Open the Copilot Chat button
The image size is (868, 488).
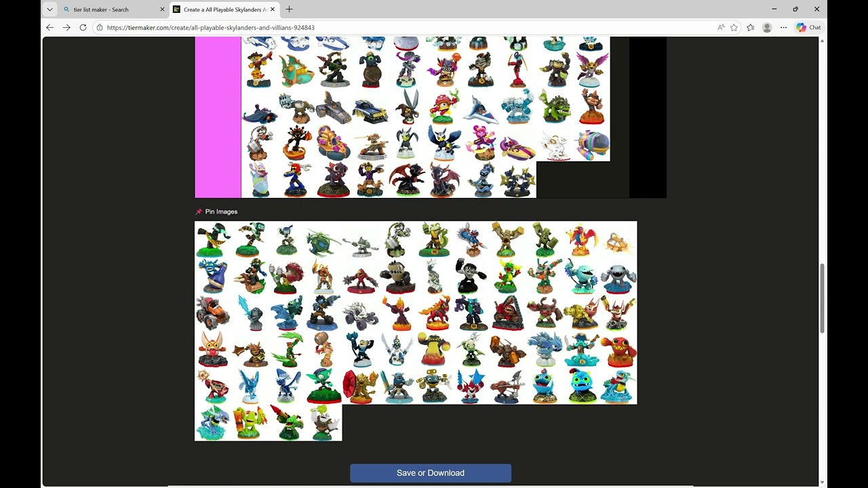pos(809,28)
